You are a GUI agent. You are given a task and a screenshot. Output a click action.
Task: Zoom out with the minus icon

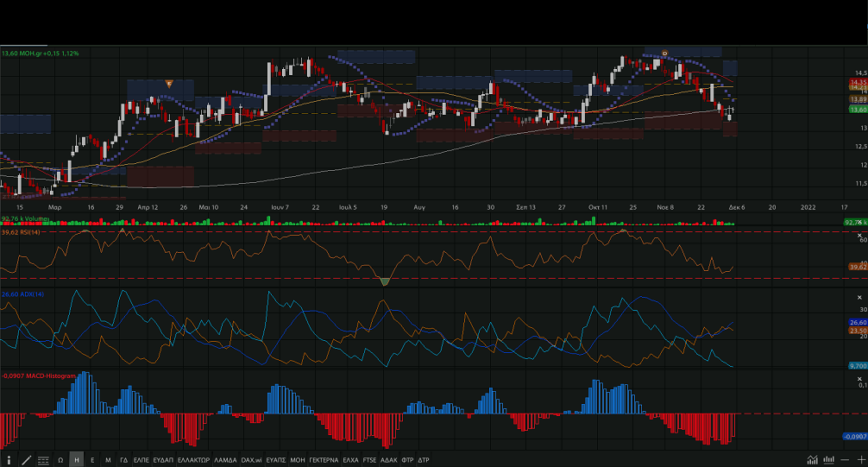tap(845, 460)
